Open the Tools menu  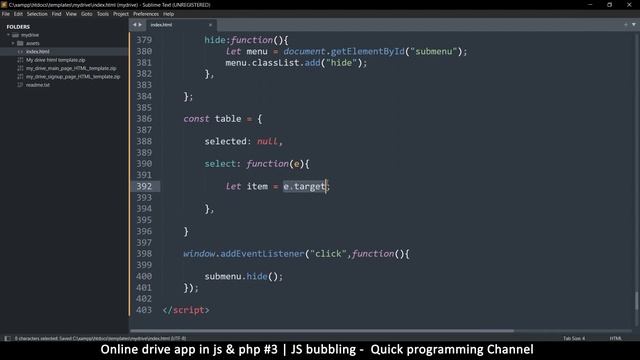102,14
